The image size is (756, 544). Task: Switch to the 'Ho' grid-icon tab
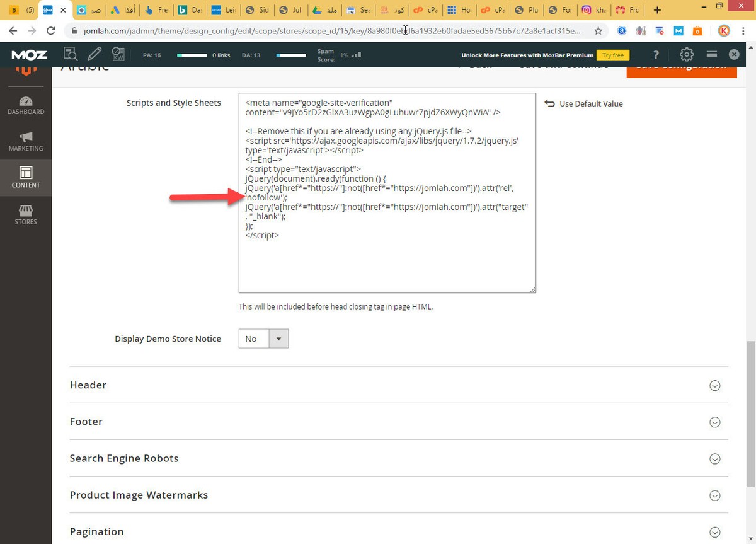(x=458, y=10)
